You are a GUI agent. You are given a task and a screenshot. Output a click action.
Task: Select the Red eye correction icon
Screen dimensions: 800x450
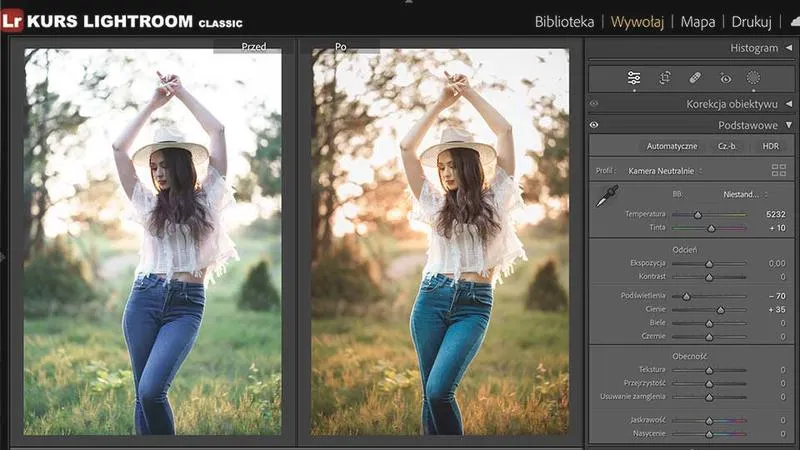coord(726,78)
